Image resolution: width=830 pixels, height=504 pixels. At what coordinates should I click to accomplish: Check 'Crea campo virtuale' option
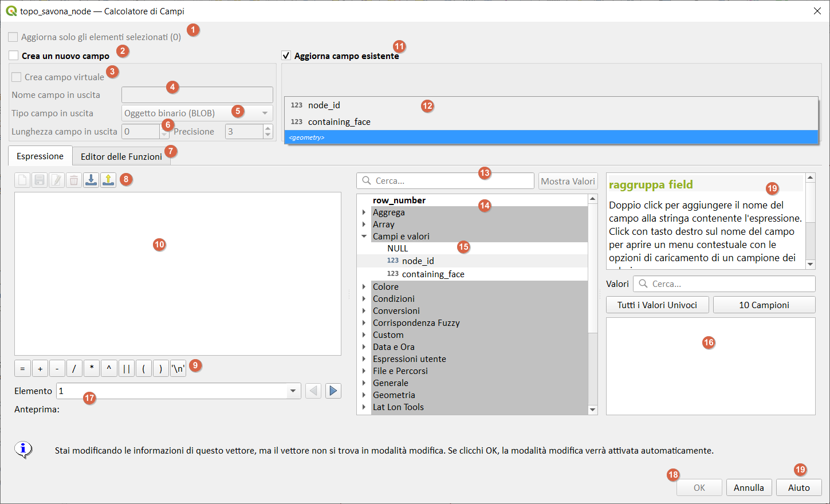click(17, 77)
